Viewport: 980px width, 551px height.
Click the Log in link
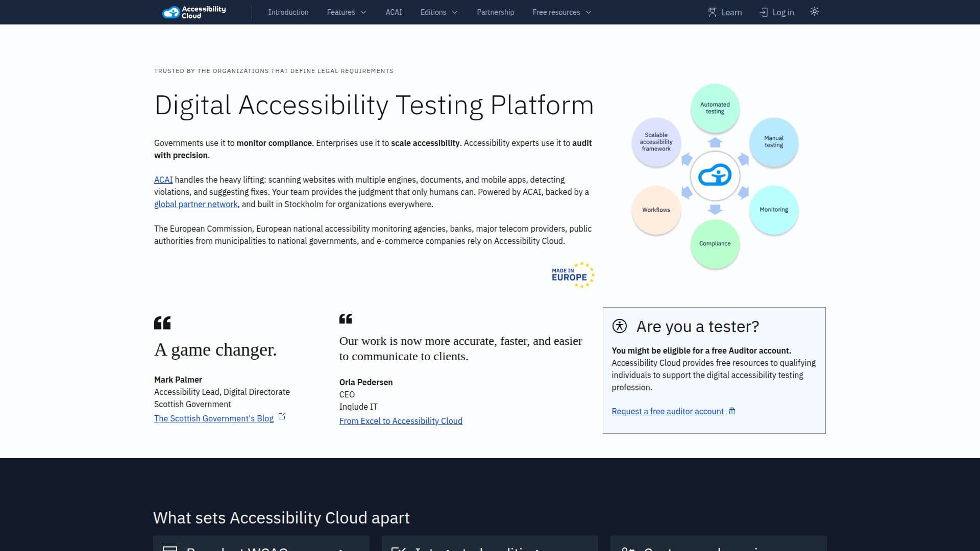click(777, 12)
